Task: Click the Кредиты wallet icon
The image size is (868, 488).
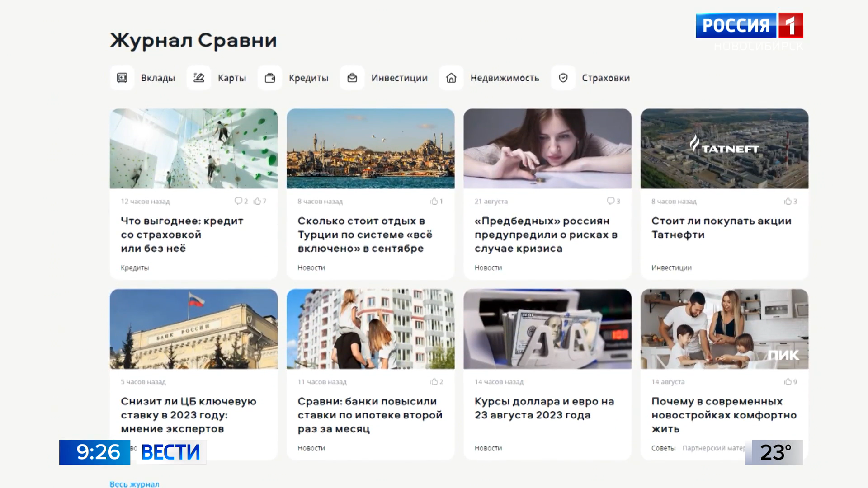Action: coord(270,78)
